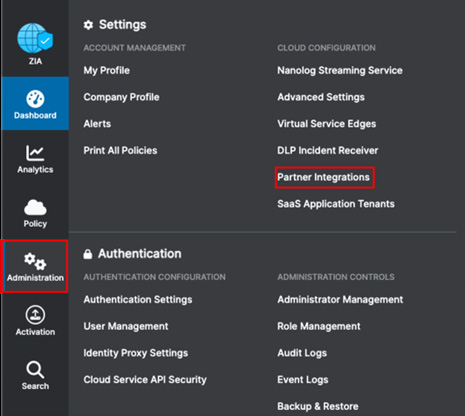Open DLP Incident Receiver
This screenshot has height=416, width=465.
tap(328, 150)
